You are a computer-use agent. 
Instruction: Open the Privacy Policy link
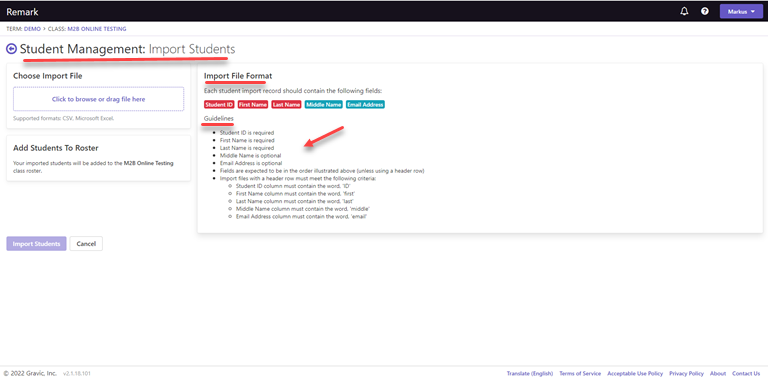point(686,374)
